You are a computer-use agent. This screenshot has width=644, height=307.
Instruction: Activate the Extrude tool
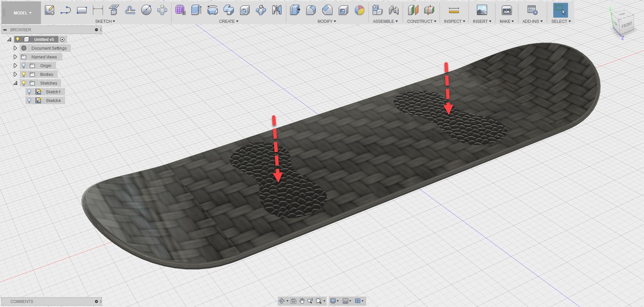(196, 10)
